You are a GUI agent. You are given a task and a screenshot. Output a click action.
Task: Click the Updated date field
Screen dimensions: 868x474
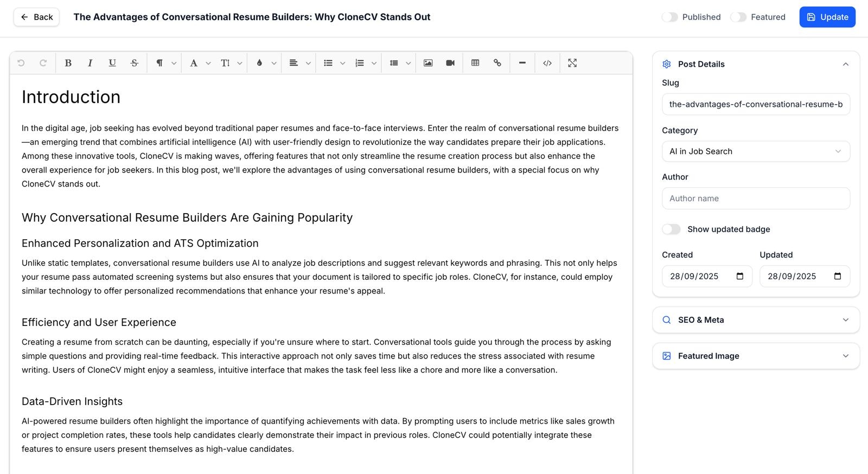tap(805, 276)
